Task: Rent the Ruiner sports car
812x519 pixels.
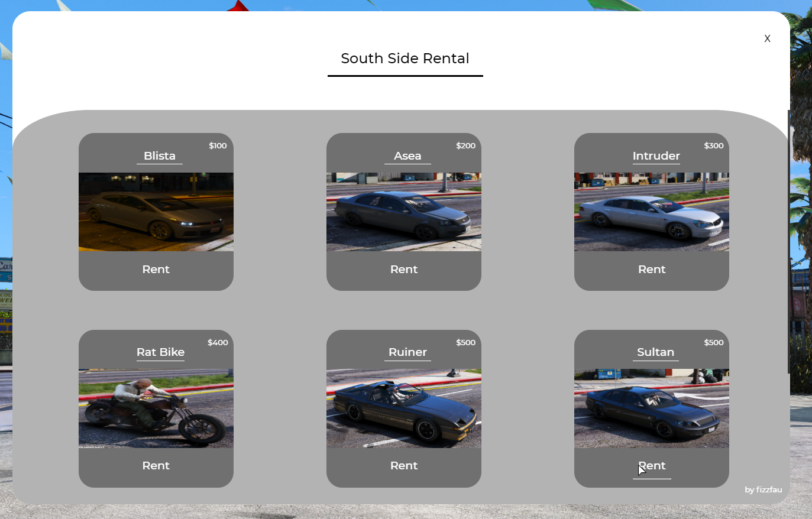Action: pyautogui.click(x=404, y=466)
